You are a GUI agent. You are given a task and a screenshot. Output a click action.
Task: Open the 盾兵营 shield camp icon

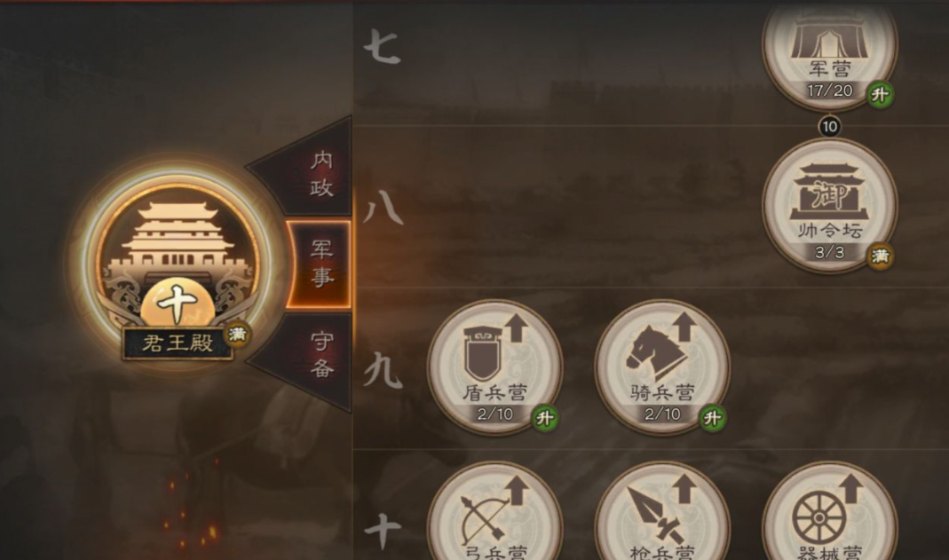pyautogui.click(x=494, y=367)
